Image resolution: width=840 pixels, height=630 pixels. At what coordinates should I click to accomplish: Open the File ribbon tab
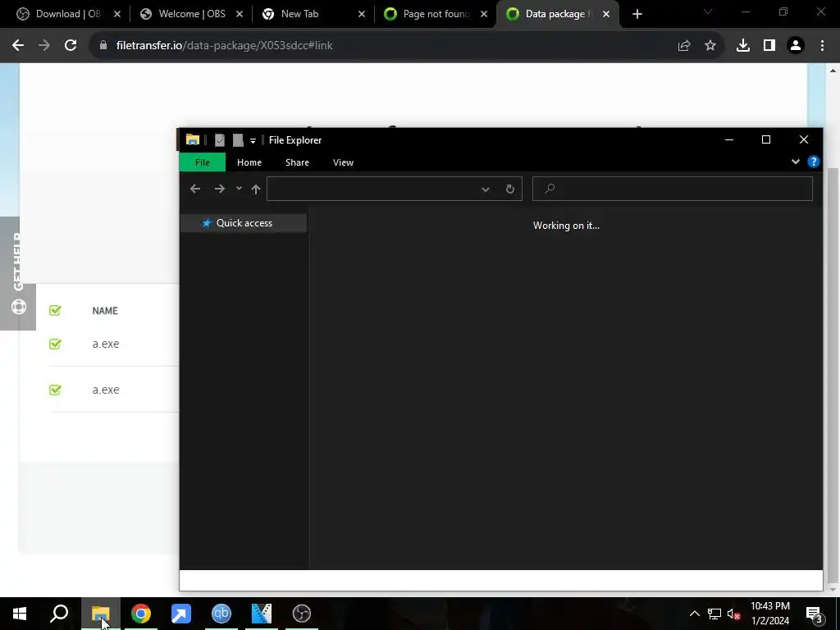coord(203,162)
